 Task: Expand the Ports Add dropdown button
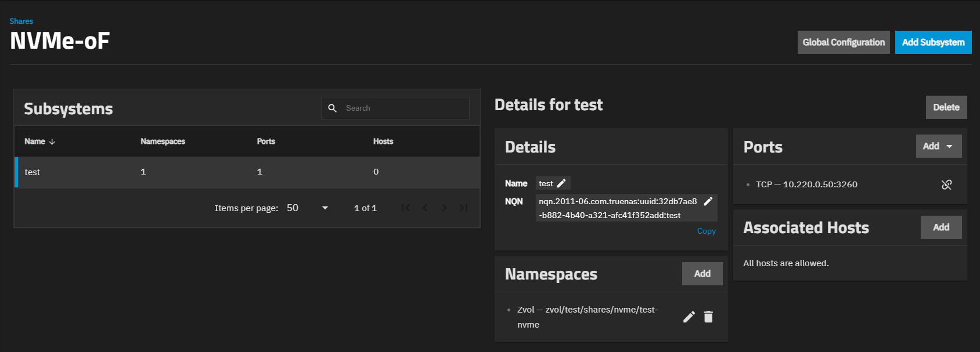point(938,146)
